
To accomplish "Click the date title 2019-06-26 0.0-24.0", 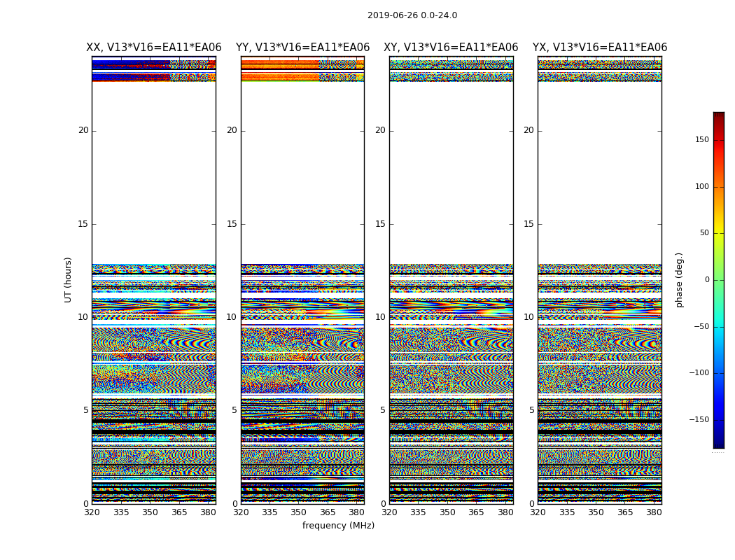I will (412, 15).
